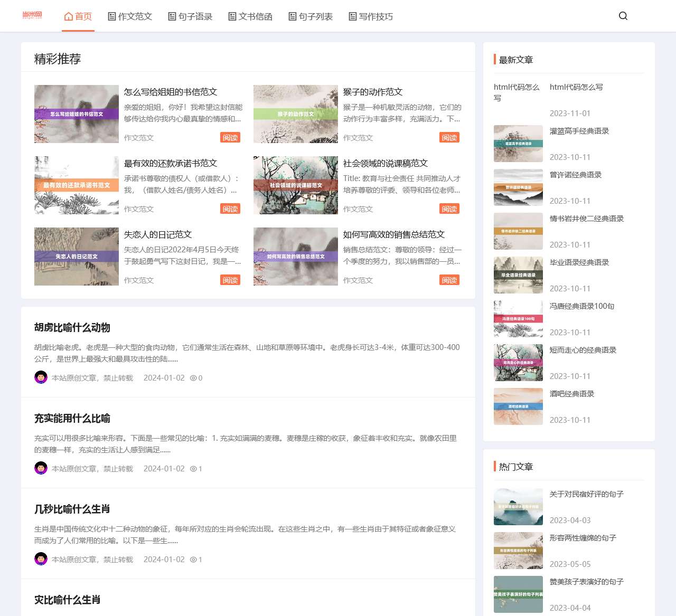Image resolution: width=676 pixels, height=616 pixels.
Task: Open sidebar thumbnail for 曾许诺经典语录
Action: click(518, 187)
